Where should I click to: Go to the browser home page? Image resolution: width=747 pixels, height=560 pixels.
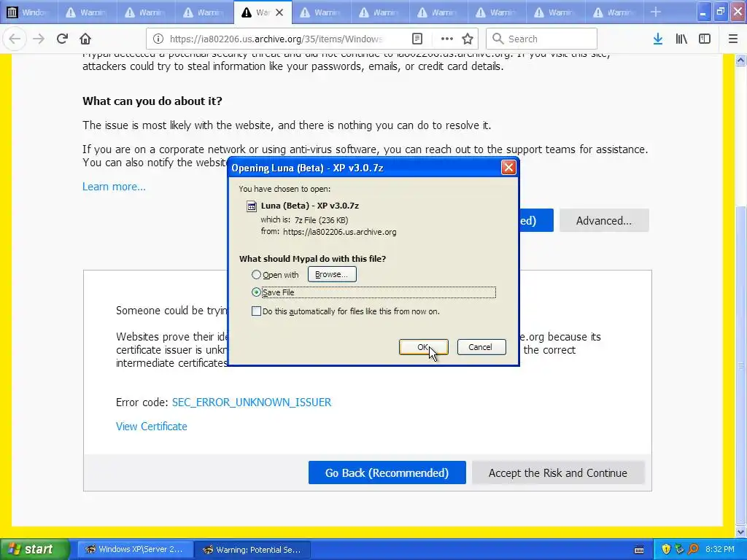click(x=85, y=39)
